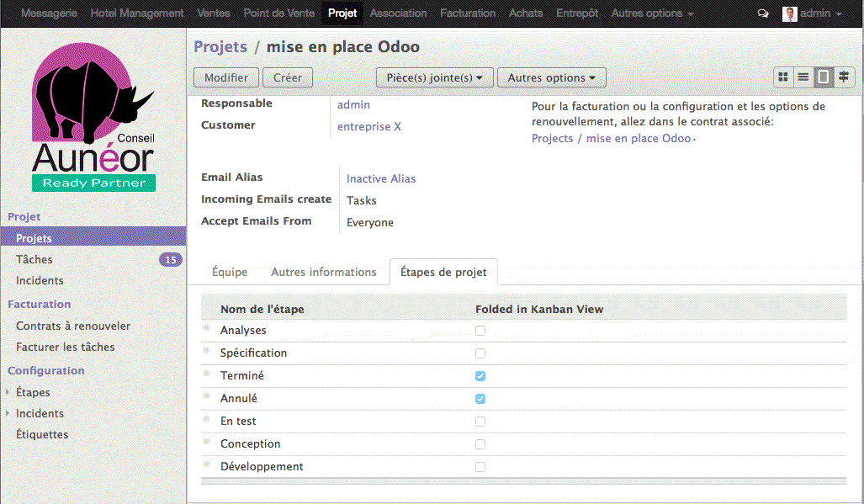
Task: Click the admin avatar picture
Action: (x=788, y=13)
